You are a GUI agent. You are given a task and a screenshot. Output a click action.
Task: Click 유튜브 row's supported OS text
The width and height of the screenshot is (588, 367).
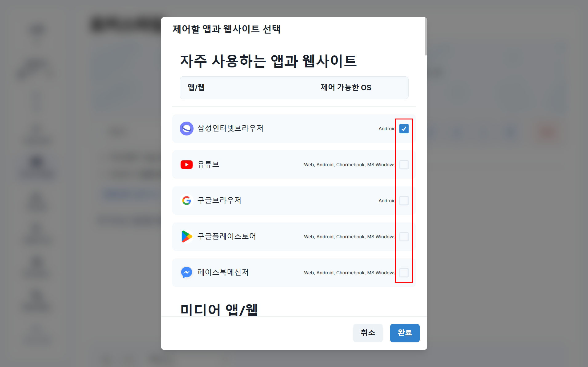350,165
